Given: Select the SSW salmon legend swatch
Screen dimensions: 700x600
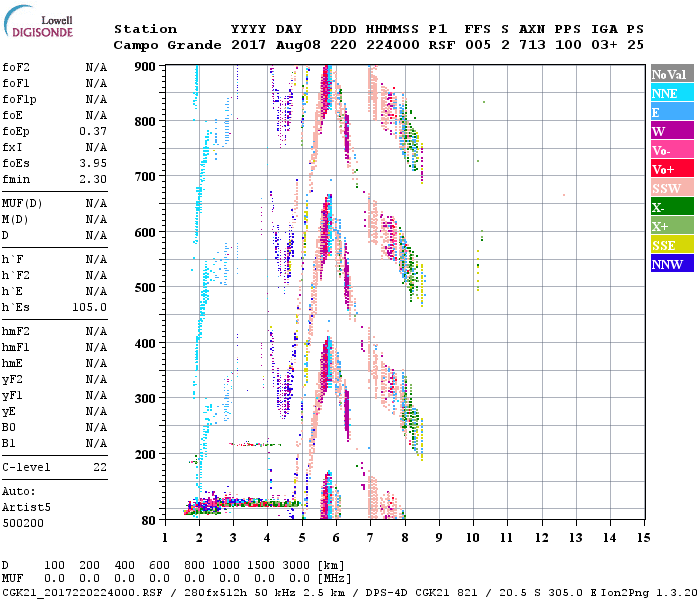Looking at the screenshot, I should pyautogui.click(x=672, y=188).
